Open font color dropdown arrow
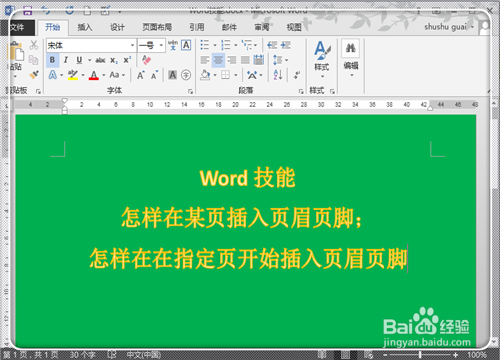Viewport: 500px width, 360px height. (x=104, y=75)
